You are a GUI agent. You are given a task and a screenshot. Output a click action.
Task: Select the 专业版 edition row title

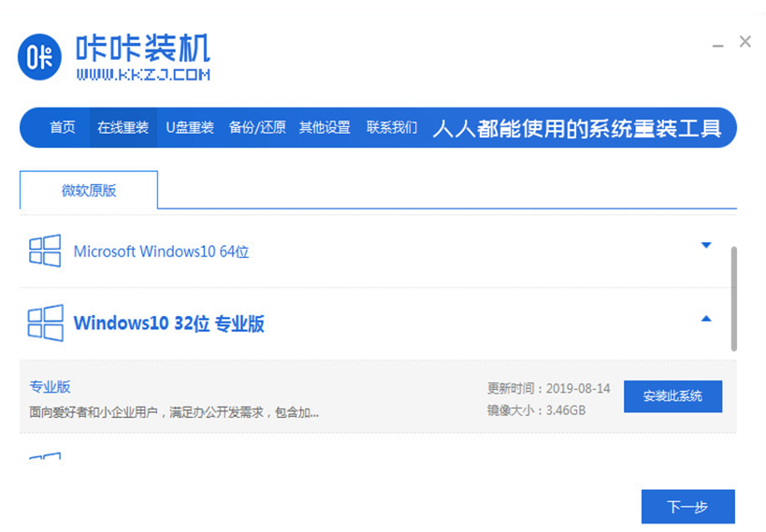[x=50, y=386]
